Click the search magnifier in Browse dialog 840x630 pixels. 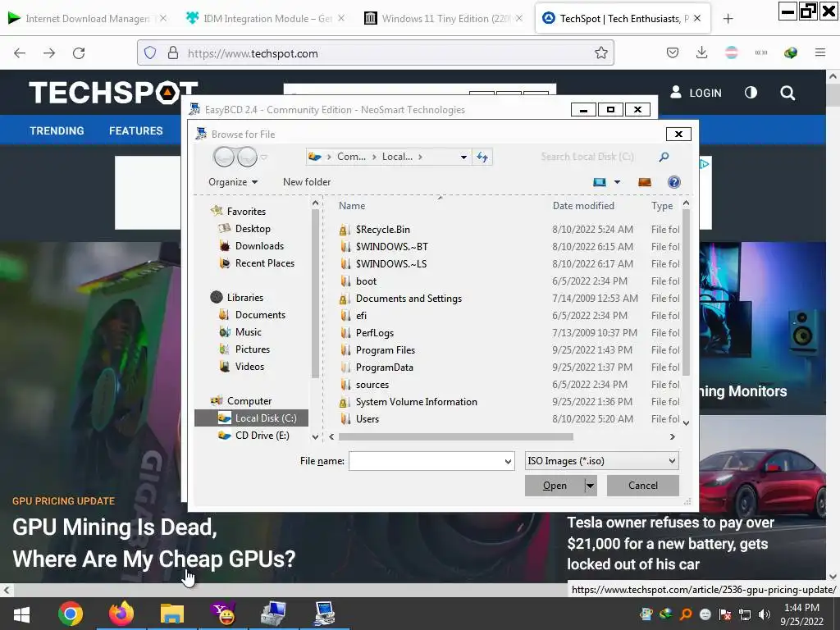pyautogui.click(x=664, y=157)
